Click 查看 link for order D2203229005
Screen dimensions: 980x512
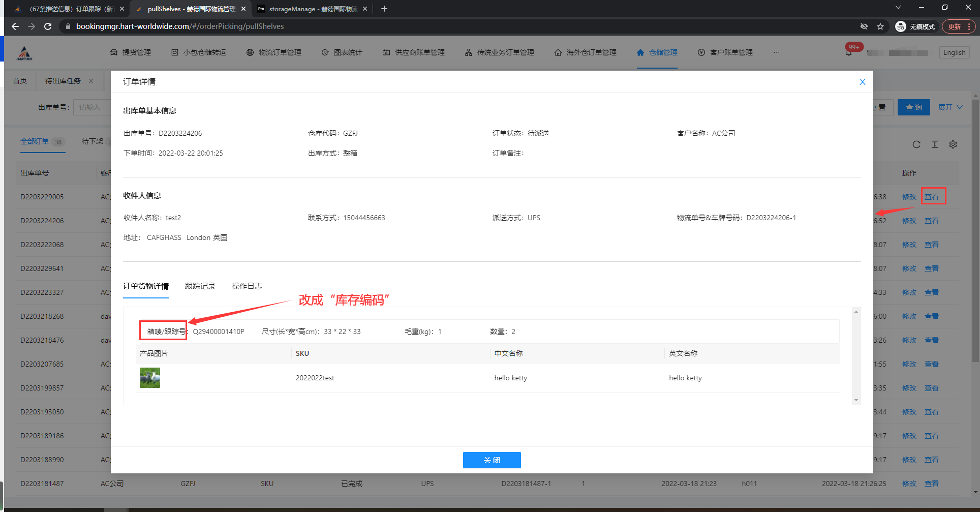point(931,197)
